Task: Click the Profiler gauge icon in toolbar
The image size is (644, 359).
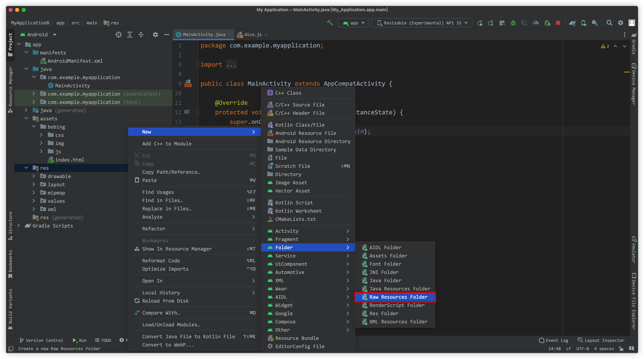Action: click(535, 23)
